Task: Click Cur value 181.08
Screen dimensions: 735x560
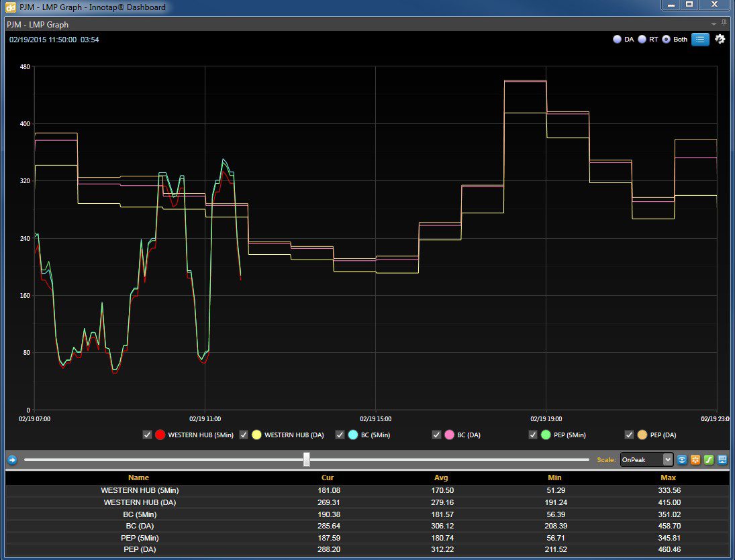Action: [329, 490]
